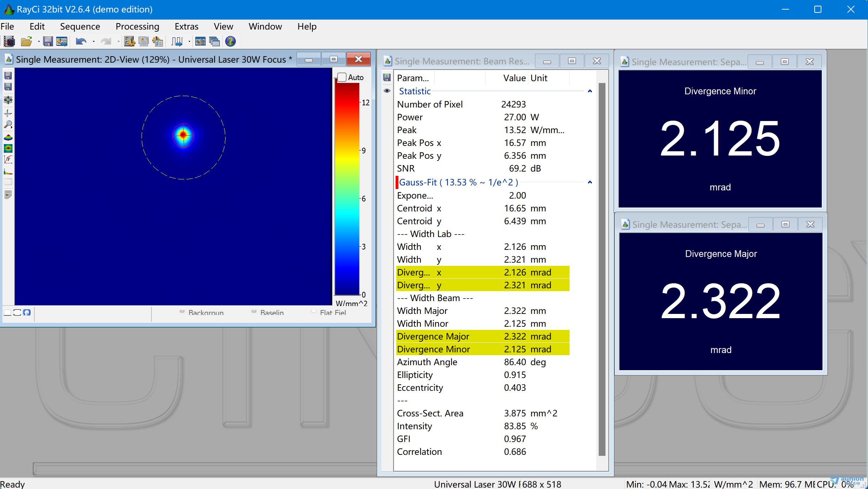This screenshot has height=489, width=868.
Task: Select the Azimuth Angle row
Action: [x=483, y=362]
